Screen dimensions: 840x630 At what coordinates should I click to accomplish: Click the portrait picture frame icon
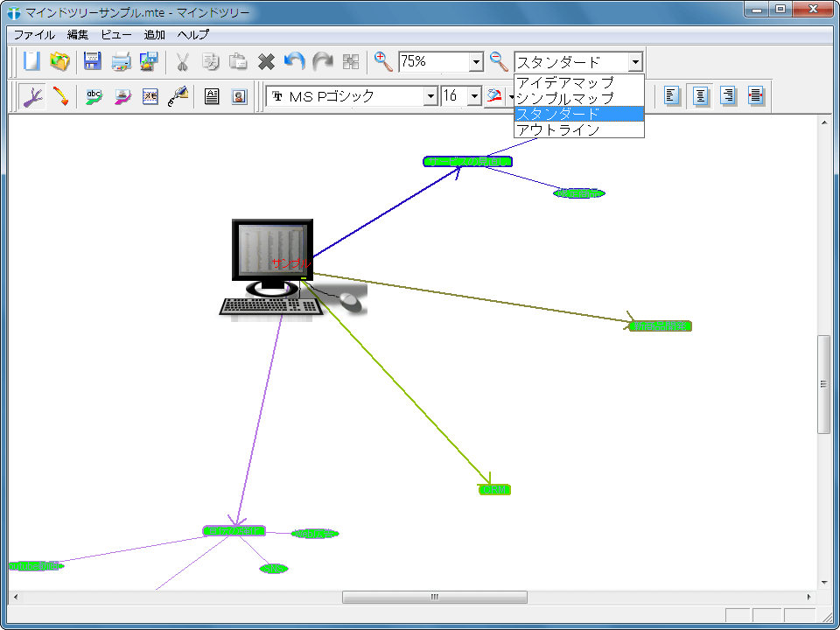pos(239,96)
